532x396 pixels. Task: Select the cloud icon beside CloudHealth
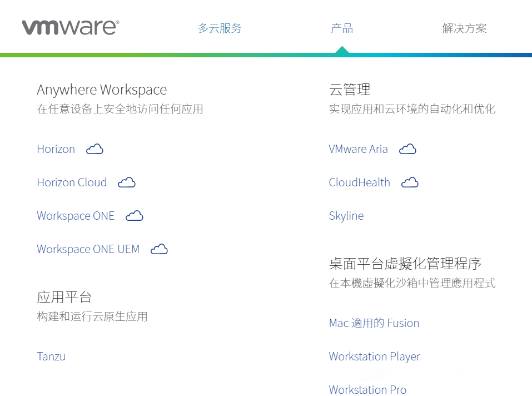pos(410,182)
